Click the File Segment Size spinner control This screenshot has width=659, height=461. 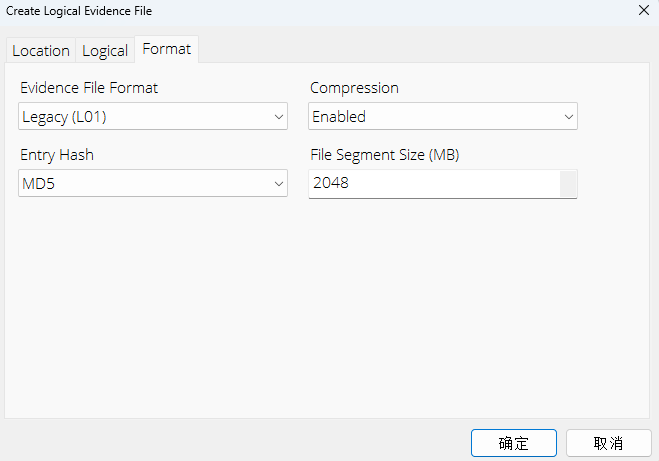point(568,183)
